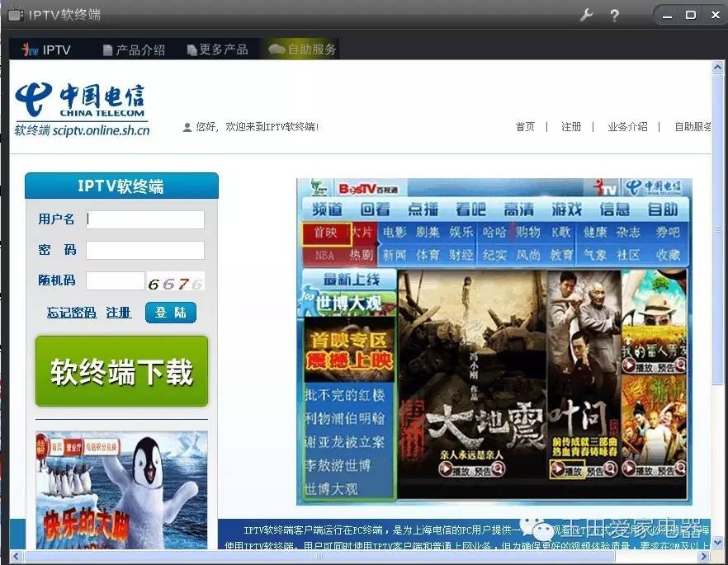Open the wrench settings icon
728x565 pixels.
pyautogui.click(x=586, y=16)
